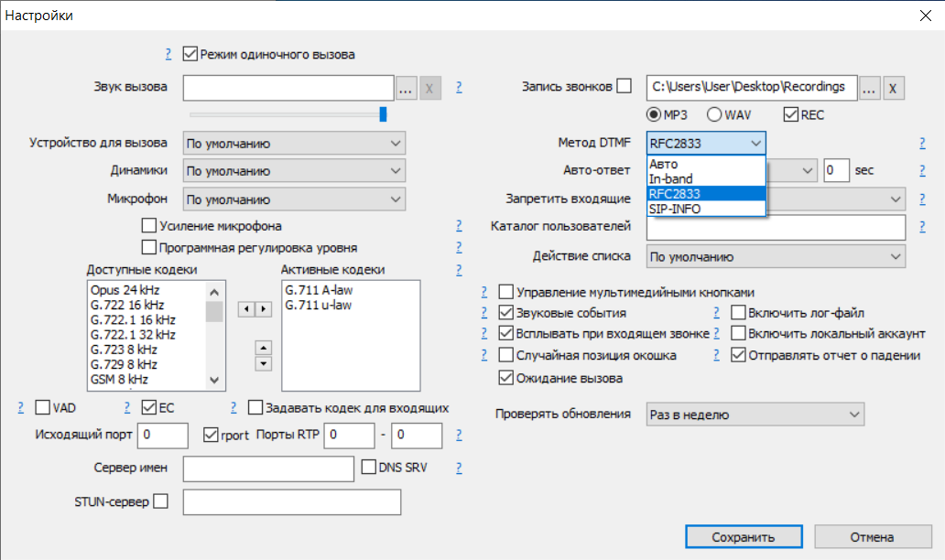Click help question mark beside VAD checkbox
This screenshot has width=945, height=560.
coord(20,407)
